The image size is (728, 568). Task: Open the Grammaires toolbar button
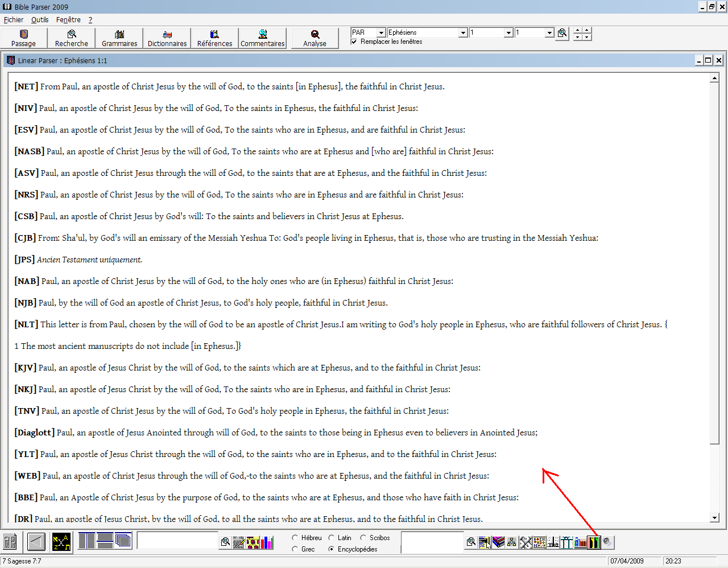[119, 38]
